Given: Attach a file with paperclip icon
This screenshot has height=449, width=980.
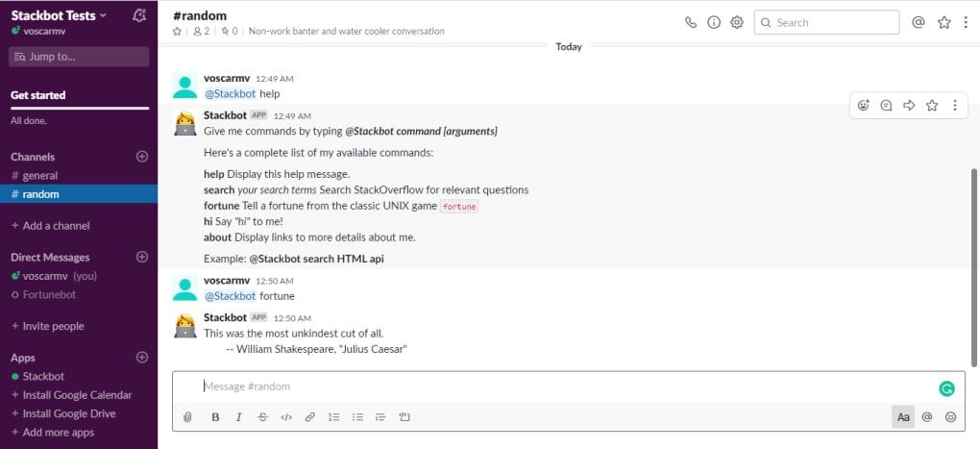Looking at the screenshot, I should (187, 417).
